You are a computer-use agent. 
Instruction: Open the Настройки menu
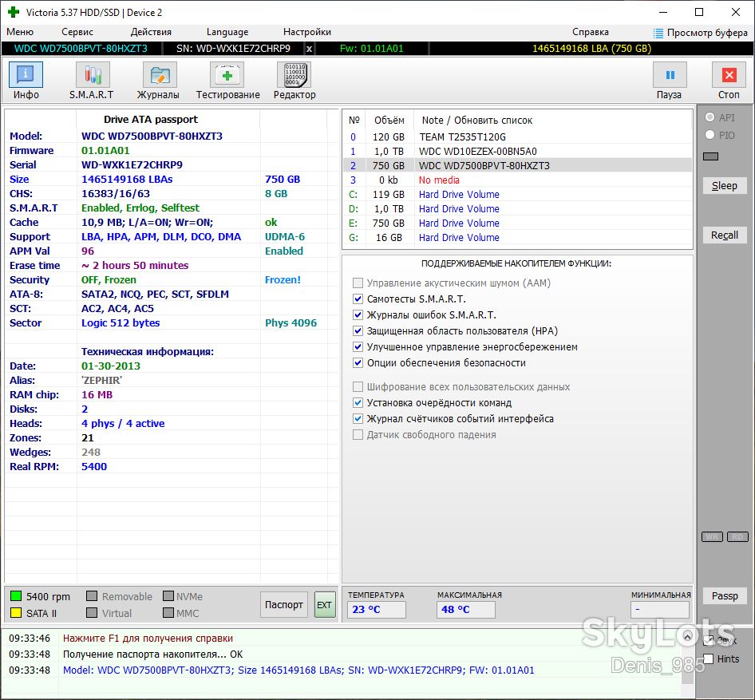coord(306,32)
